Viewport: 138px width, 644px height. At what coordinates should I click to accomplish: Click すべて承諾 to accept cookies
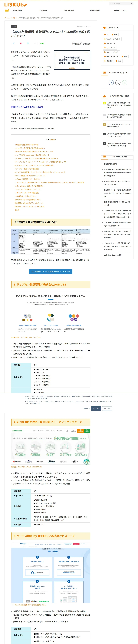point(96,409)
